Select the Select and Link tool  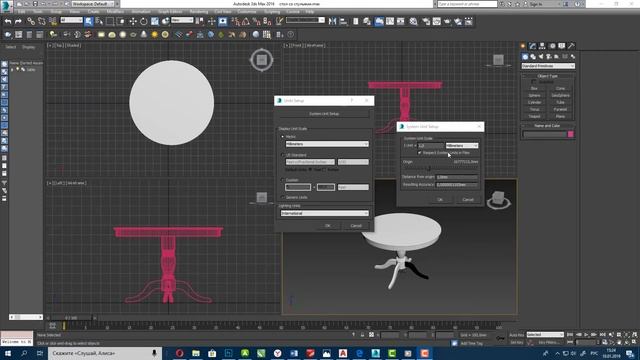point(31,21)
